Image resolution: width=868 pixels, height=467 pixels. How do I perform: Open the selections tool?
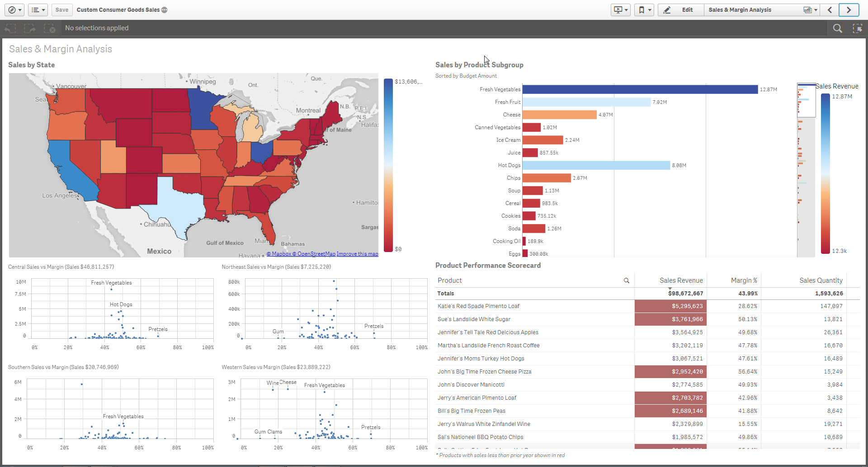(x=857, y=28)
